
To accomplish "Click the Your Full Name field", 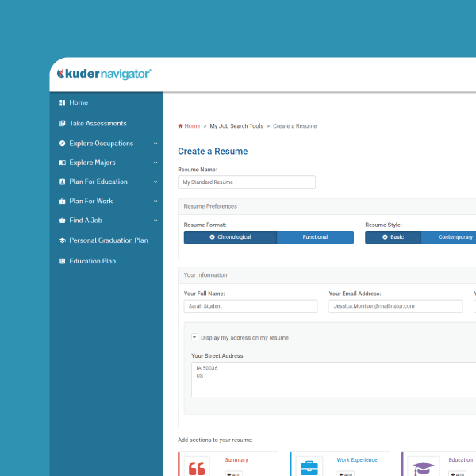I will (x=251, y=306).
